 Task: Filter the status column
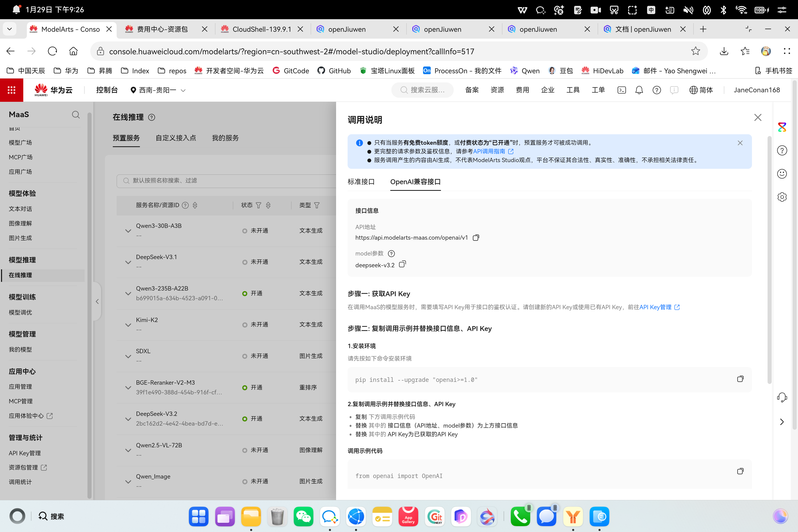[x=259, y=205]
